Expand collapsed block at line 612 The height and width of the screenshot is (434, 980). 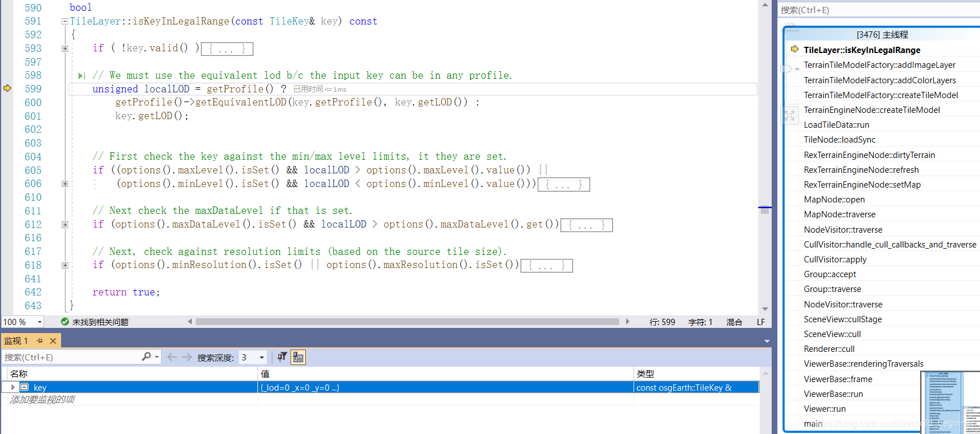pos(65,225)
